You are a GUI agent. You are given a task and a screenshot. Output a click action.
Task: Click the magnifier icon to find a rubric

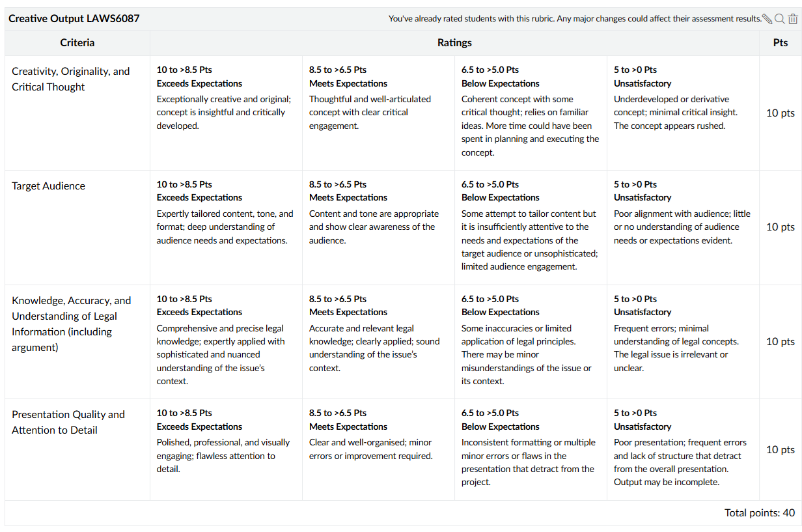point(780,19)
